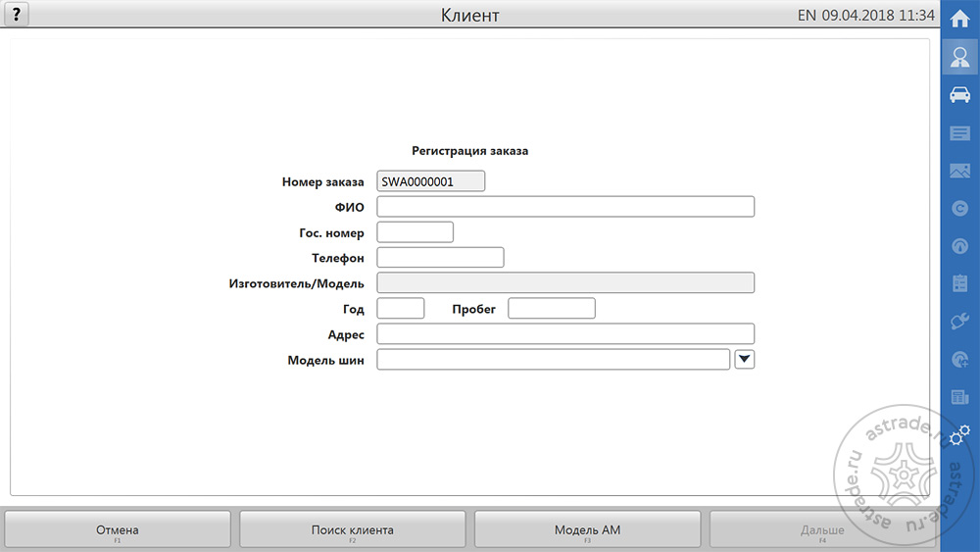980x552 pixels.
Task: Click the Клиент title text
Action: coord(470,15)
